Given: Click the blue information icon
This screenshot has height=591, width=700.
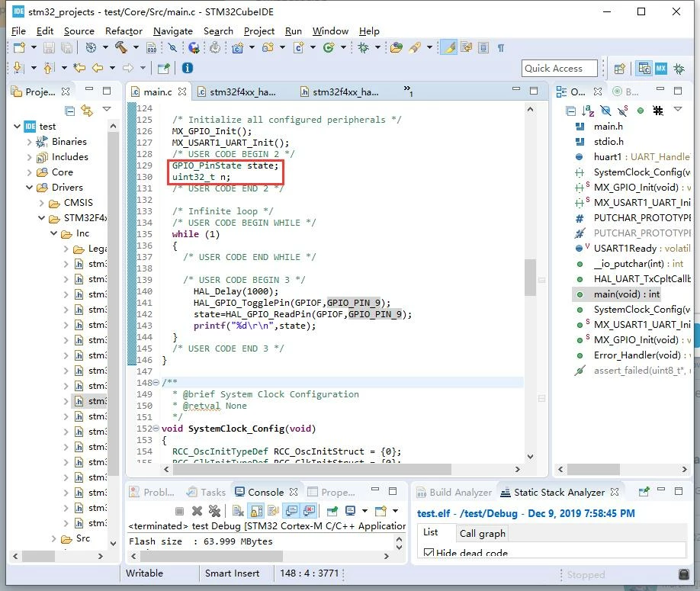Looking at the screenshot, I should (x=188, y=68).
